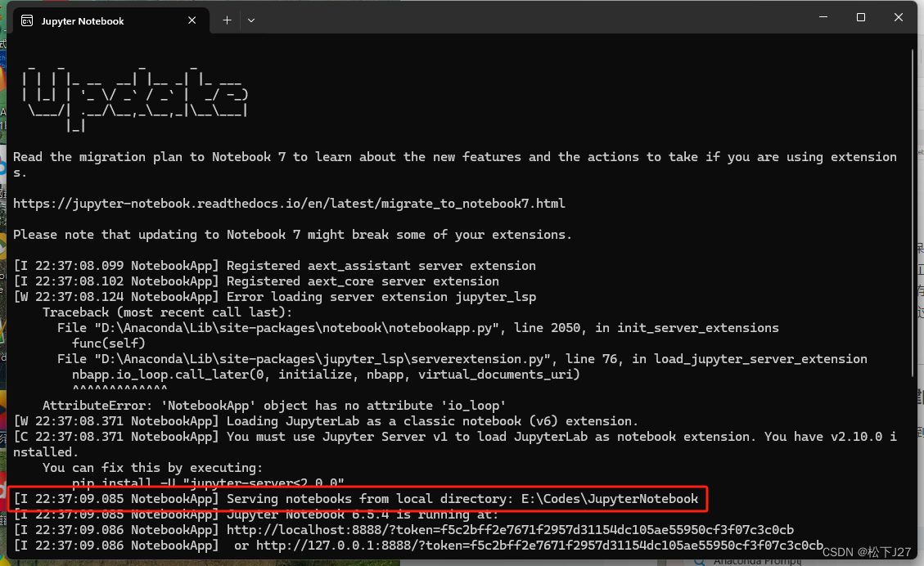
Task: Click the notebookapp.py line 2050 traceback entry
Action: pyautogui.click(x=417, y=328)
